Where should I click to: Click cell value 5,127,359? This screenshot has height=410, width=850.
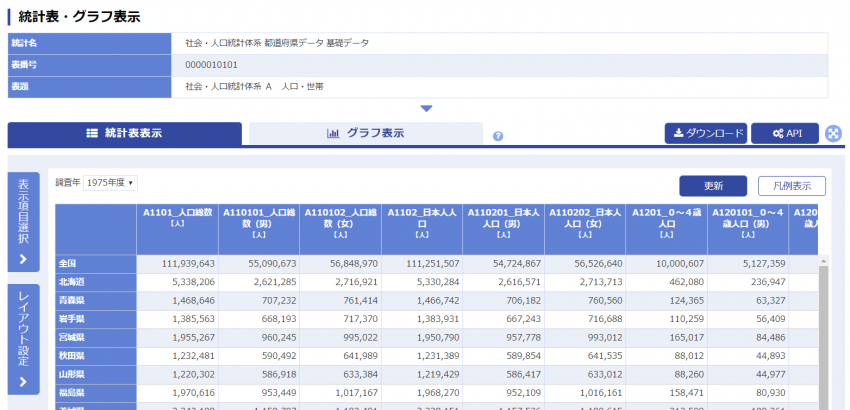pyautogui.click(x=764, y=264)
